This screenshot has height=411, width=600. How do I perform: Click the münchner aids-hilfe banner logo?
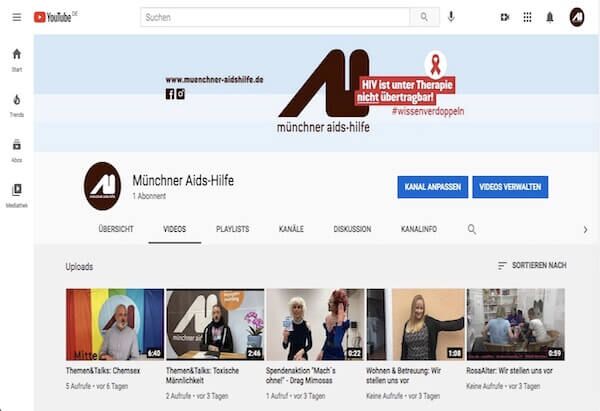[x=324, y=91]
